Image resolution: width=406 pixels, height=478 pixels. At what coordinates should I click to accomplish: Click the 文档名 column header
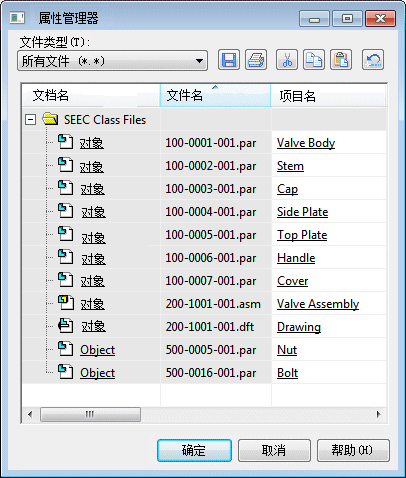click(91, 96)
